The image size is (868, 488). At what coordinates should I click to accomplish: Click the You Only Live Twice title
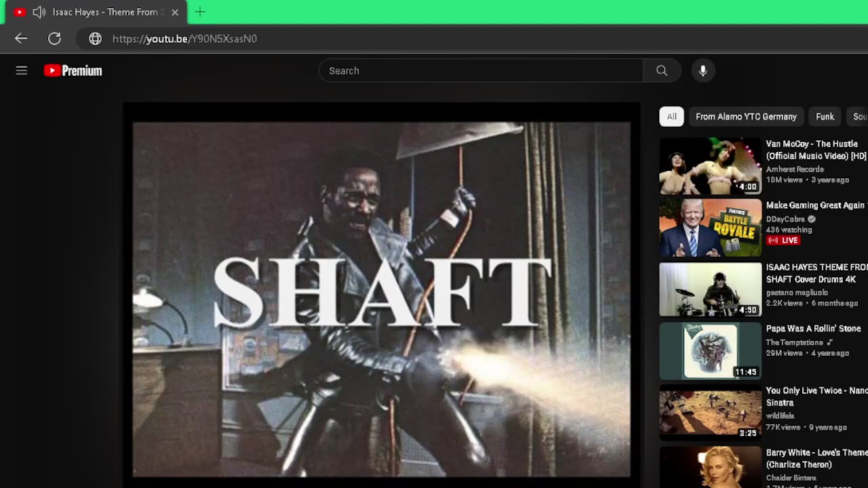816,396
